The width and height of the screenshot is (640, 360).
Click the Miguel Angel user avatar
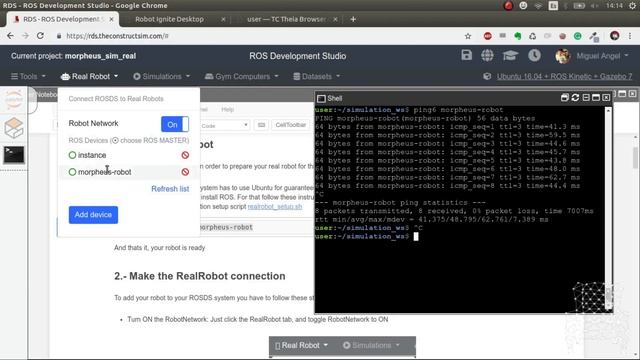click(562, 56)
